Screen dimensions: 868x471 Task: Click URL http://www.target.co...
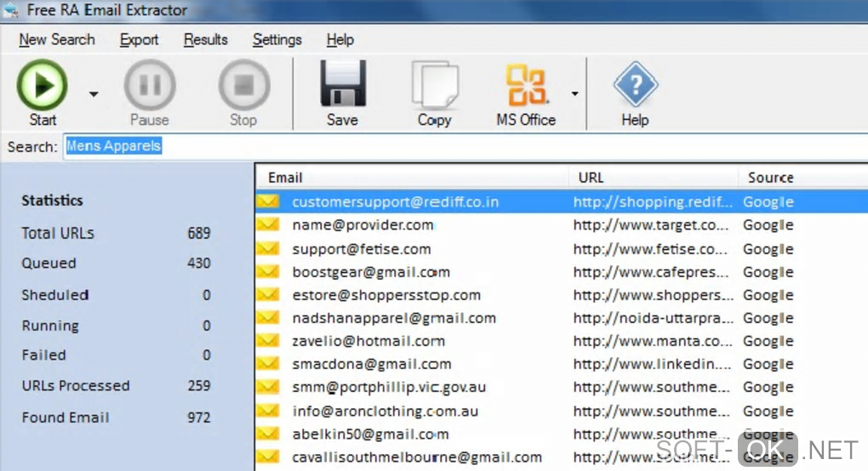[x=651, y=225]
